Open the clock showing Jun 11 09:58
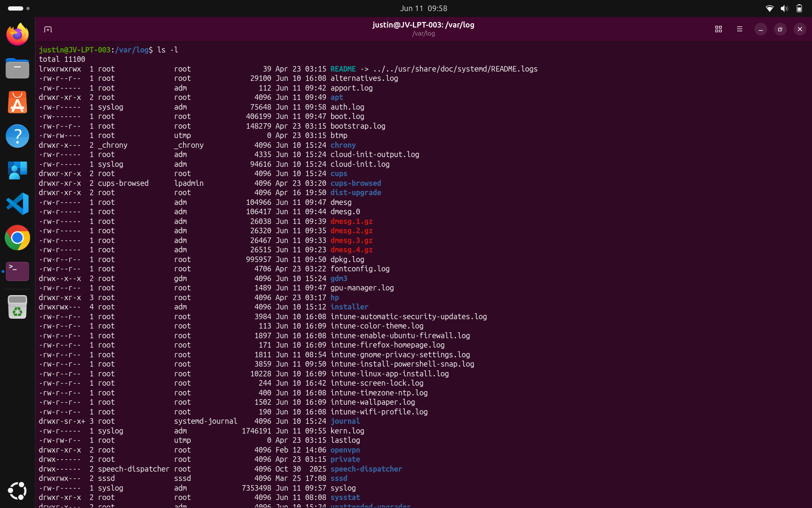Viewport: 812px width, 508px height. 423,8
